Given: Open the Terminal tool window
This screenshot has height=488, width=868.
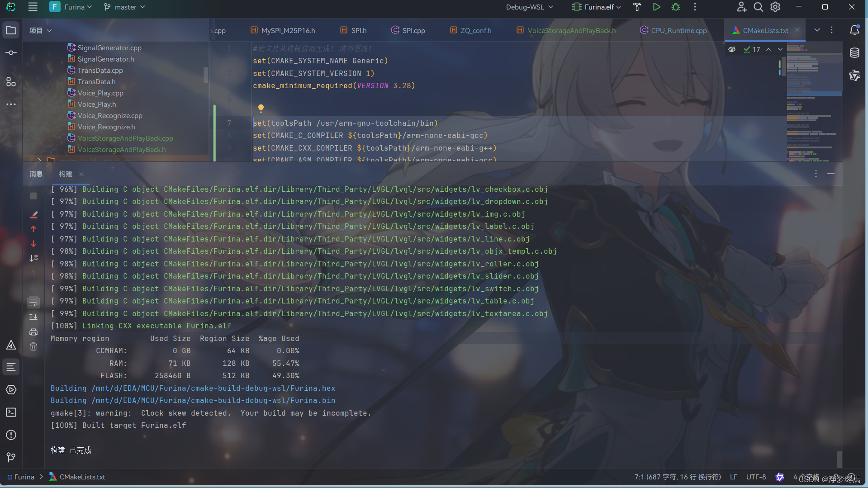Looking at the screenshot, I should pyautogui.click(x=11, y=412).
